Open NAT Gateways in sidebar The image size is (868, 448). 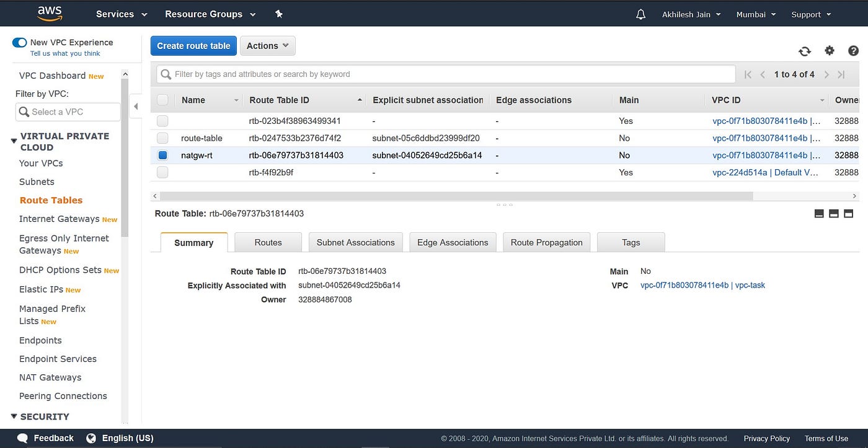click(x=50, y=377)
